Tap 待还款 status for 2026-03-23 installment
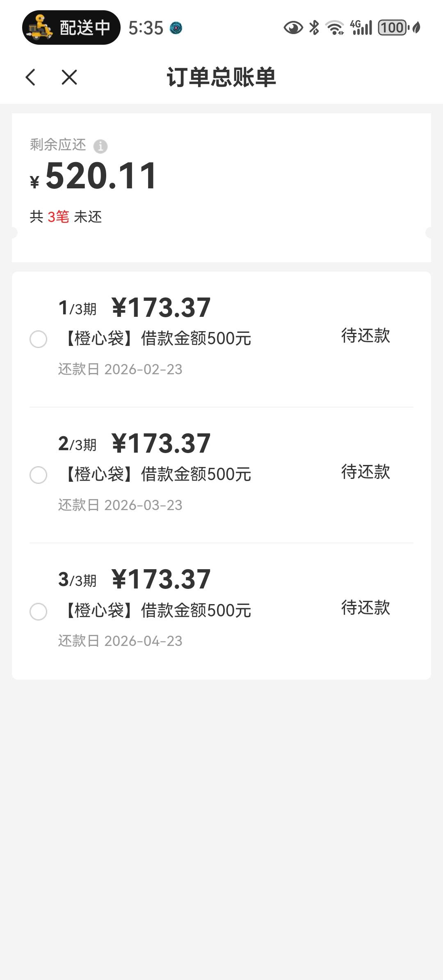This screenshot has height=980, width=443. pyautogui.click(x=365, y=472)
